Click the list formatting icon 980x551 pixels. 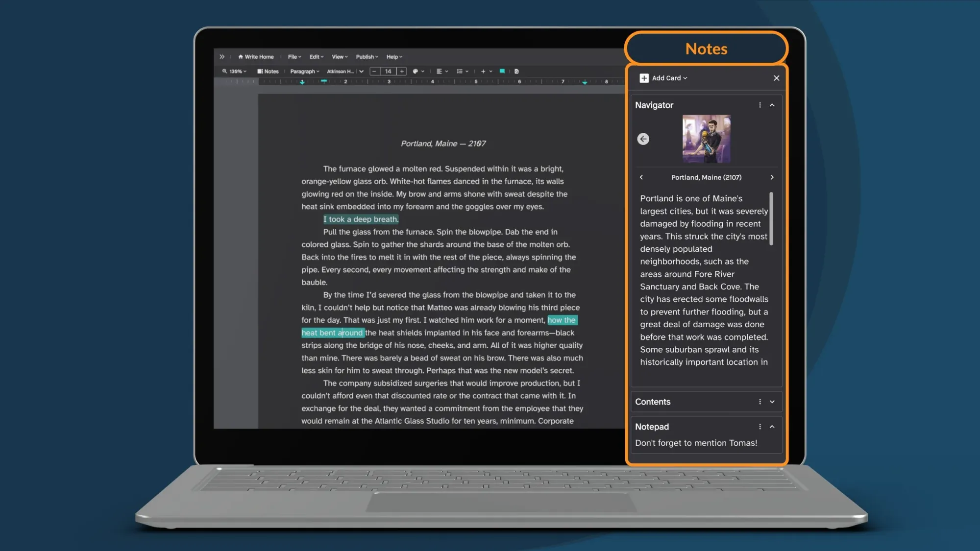pyautogui.click(x=460, y=71)
